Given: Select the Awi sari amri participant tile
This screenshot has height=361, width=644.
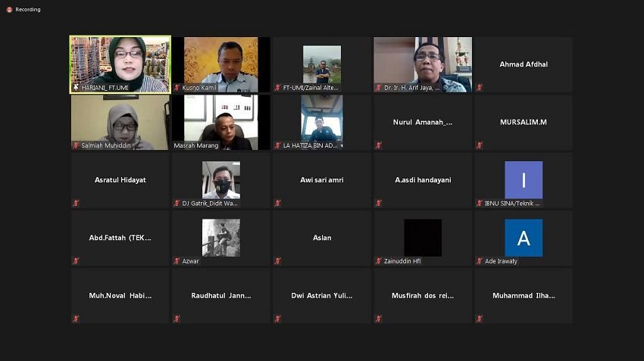Looking at the screenshot, I should 321,180.
